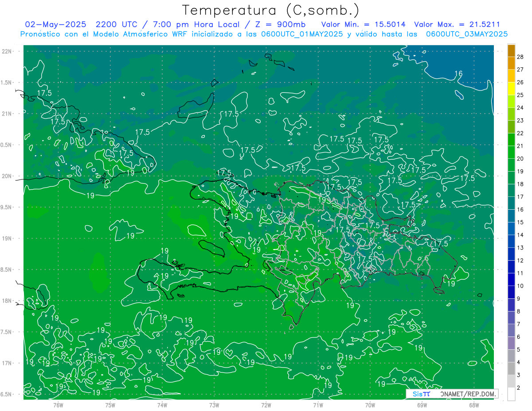
Task: Click the "71W" longitude axis label
Action: [318, 405]
